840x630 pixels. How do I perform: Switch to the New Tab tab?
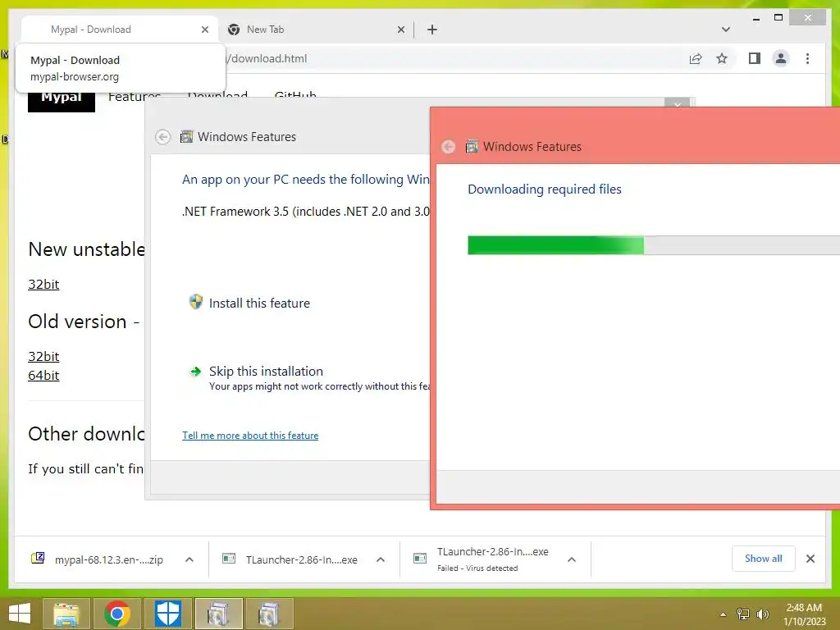click(x=316, y=30)
